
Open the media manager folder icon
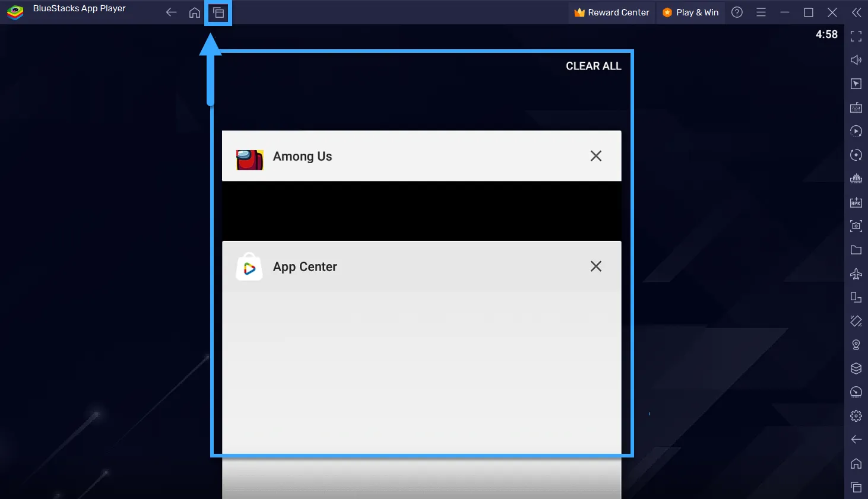856,250
